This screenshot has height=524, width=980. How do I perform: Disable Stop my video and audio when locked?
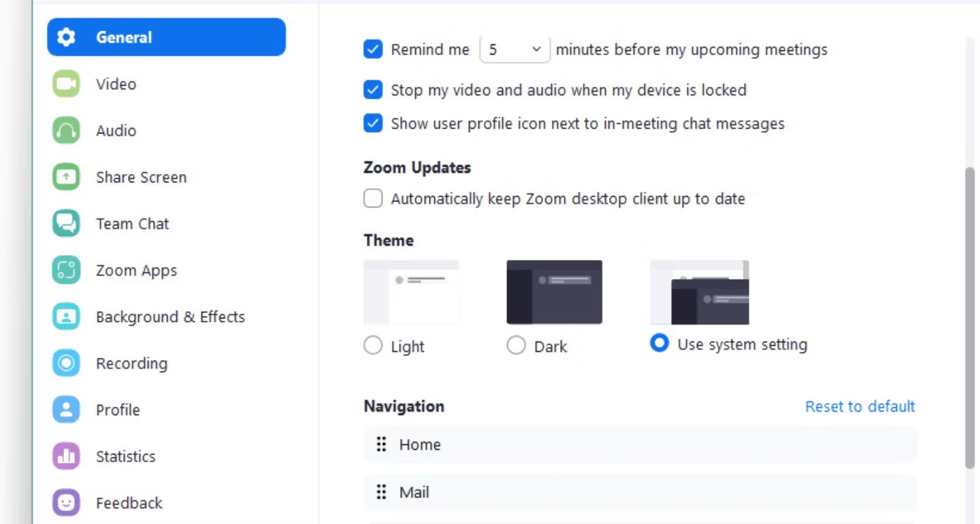coord(373,90)
